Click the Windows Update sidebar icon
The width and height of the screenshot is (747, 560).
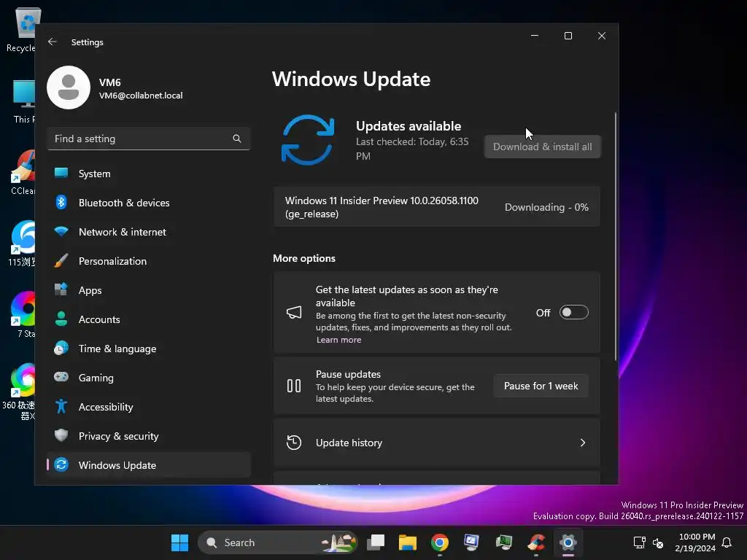click(61, 464)
